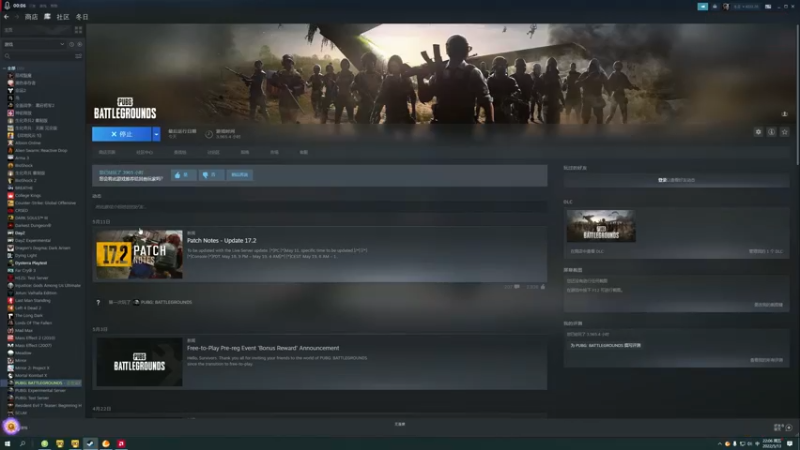Select DARK SOULS III in library

point(31,218)
